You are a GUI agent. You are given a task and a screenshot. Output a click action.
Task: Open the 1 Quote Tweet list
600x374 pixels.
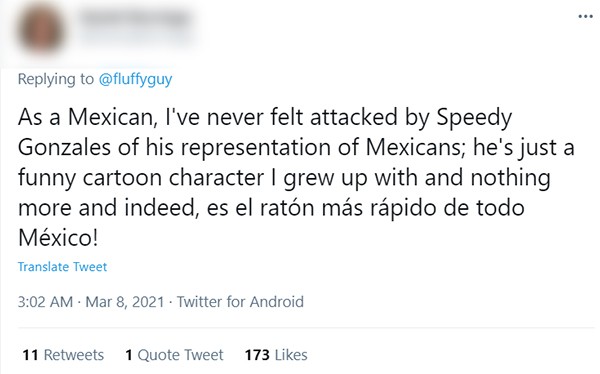(x=174, y=355)
